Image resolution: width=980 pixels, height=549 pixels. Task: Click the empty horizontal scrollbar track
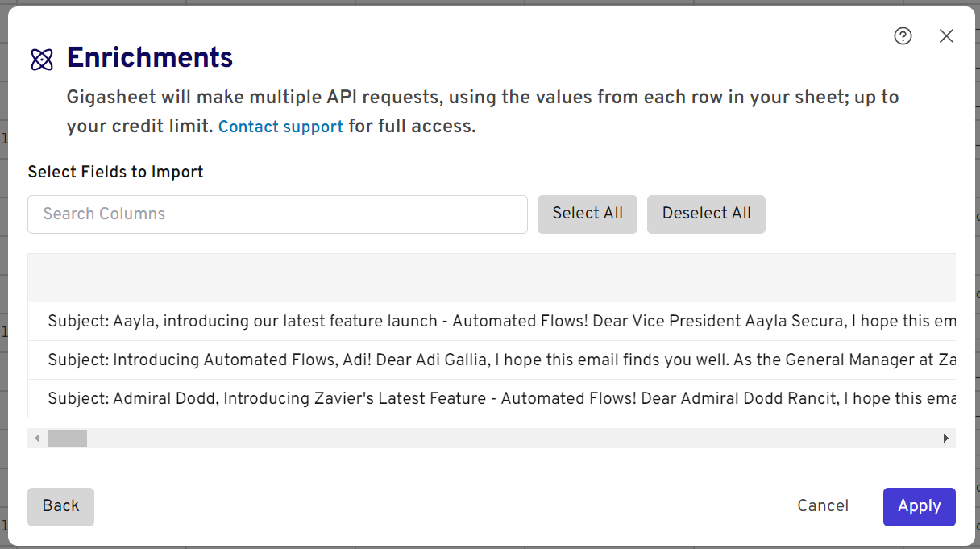[x=516, y=439]
